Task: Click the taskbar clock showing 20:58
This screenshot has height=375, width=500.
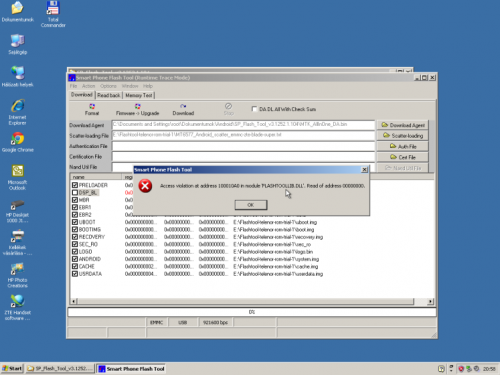Action: tap(489, 369)
